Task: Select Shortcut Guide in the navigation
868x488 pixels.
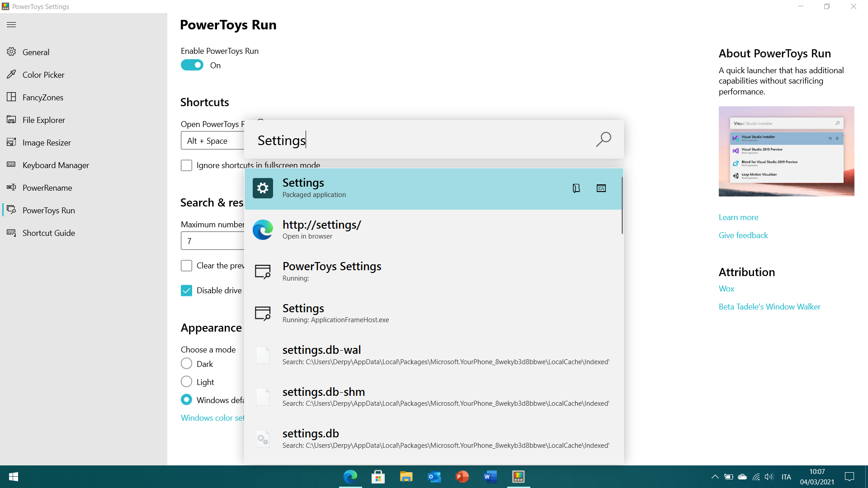Action: [48, 233]
